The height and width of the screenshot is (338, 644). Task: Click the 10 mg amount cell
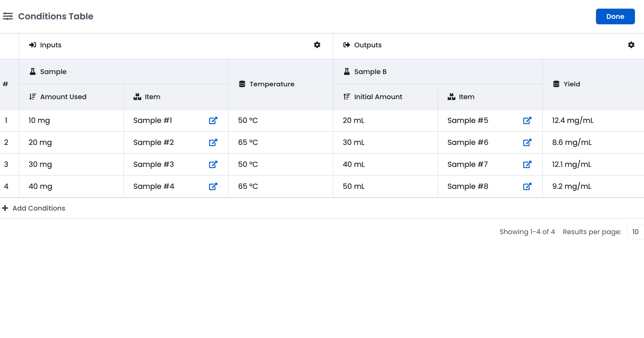pyautogui.click(x=39, y=121)
